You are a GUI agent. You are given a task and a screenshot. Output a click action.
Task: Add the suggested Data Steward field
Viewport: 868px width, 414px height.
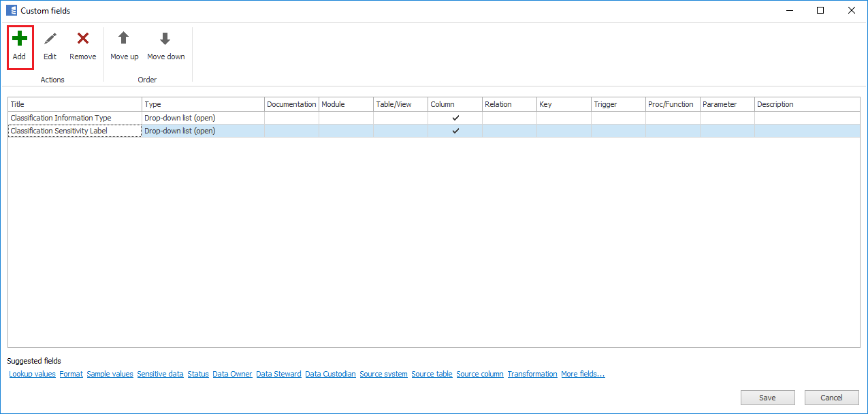[x=278, y=374]
